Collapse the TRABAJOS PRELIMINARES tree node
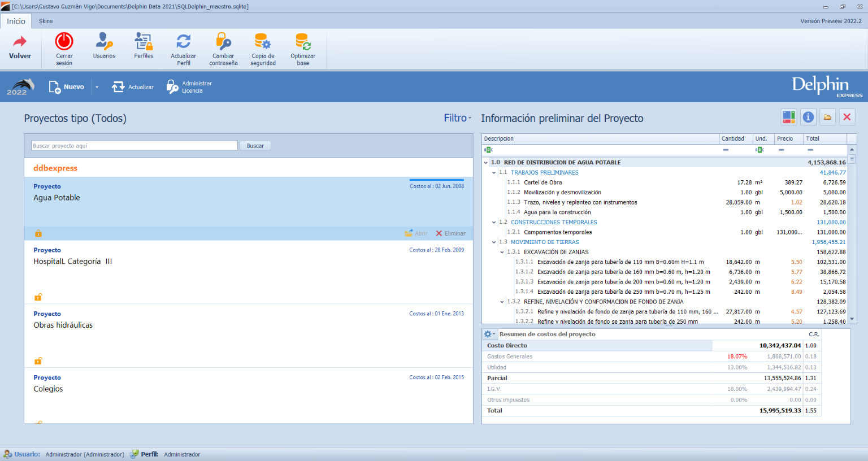The image size is (868, 461). [494, 173]
